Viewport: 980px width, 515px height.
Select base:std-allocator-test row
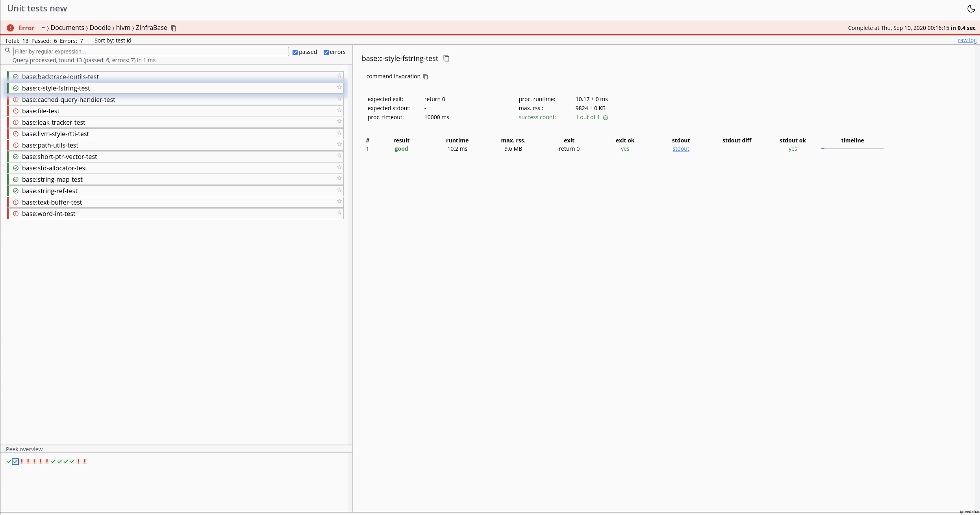(176, 168)
